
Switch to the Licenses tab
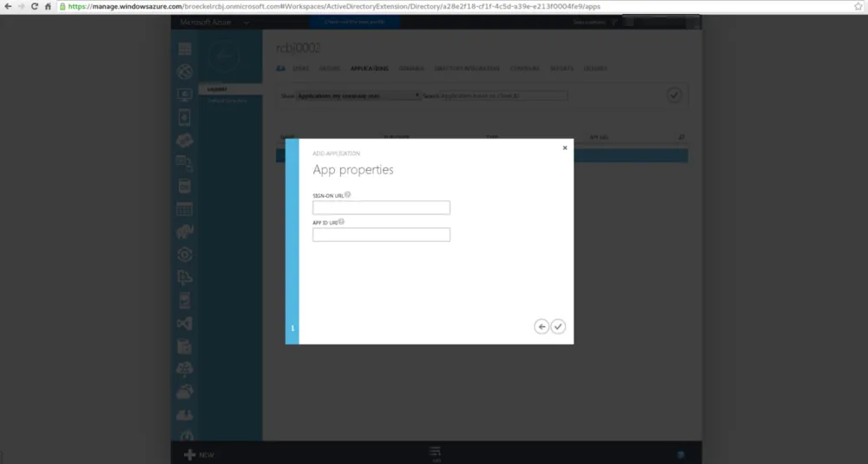click(x=595, y=69)
